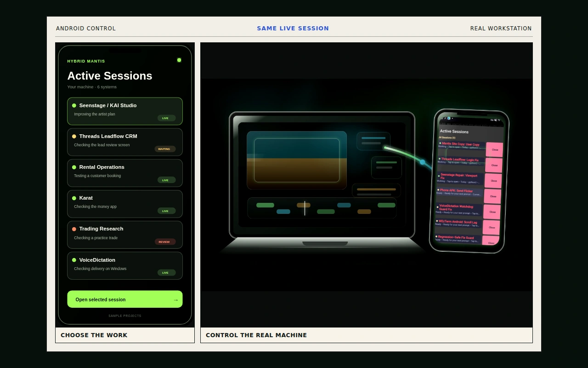Image resolution: width=588 pixels, height=368 pixels.
Task: Open Mantis Site Copy: User Copy on photographed phone
Action: pos(461,145)
